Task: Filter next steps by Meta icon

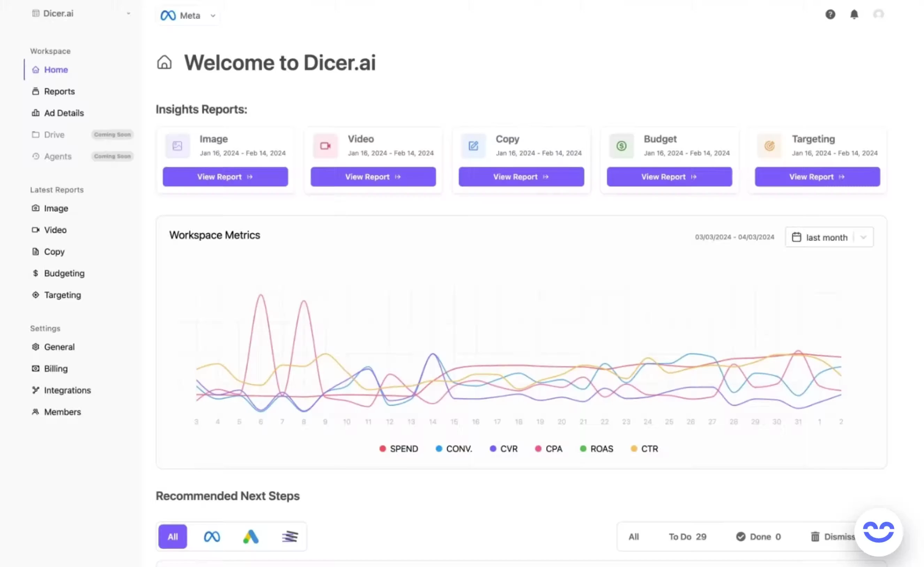Action: tap(212, 537)
